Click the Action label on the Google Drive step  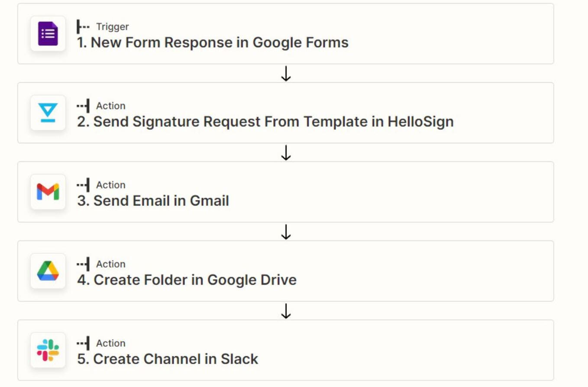click(110, 264)
